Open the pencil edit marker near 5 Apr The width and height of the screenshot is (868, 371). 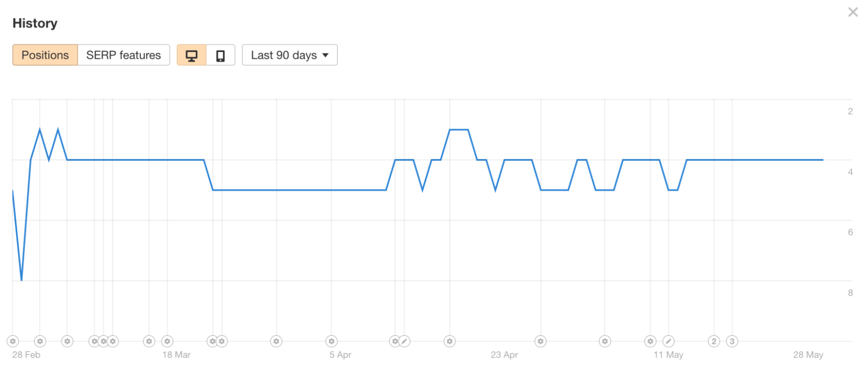pos(404,341)
